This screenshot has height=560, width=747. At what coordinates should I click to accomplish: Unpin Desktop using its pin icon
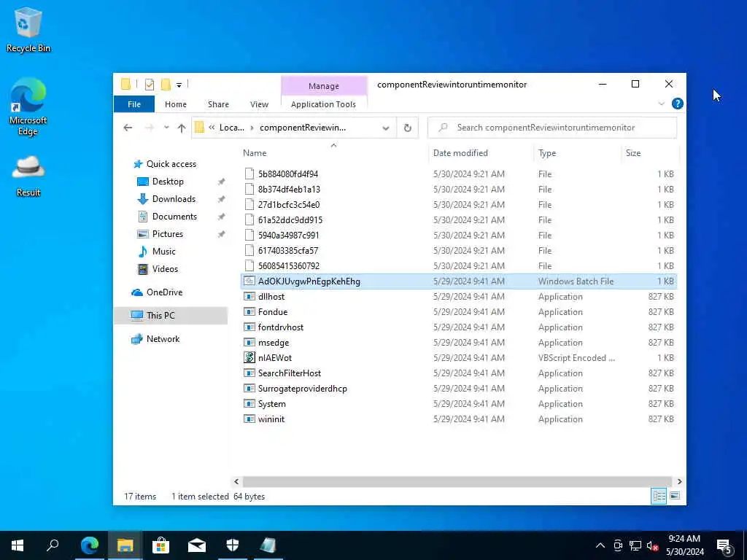point(221,182)
